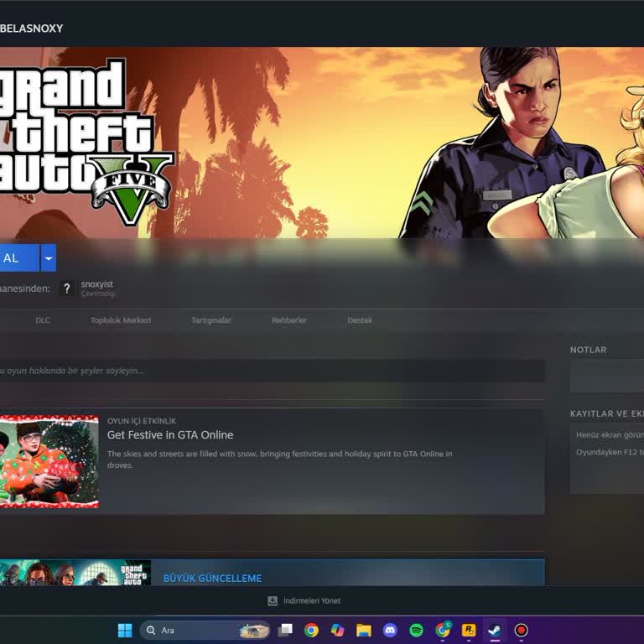Open the Get Festive in GTA Online event

coord(170,435)
